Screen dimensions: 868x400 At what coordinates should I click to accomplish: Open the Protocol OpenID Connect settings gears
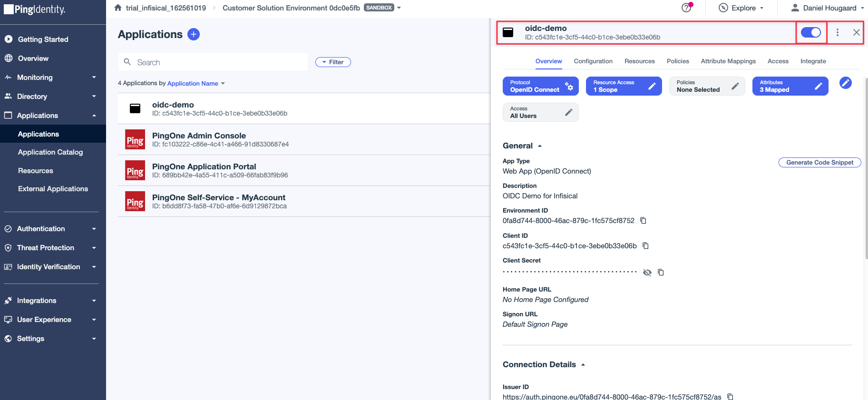coord(569,86)
